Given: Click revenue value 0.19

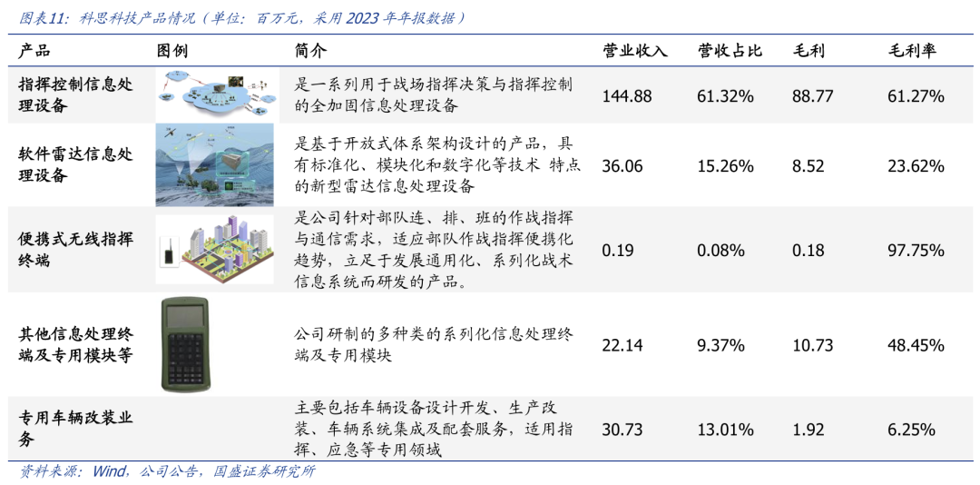Looking at the screenshot, I should pyautogui.click(x=619, y=251).
